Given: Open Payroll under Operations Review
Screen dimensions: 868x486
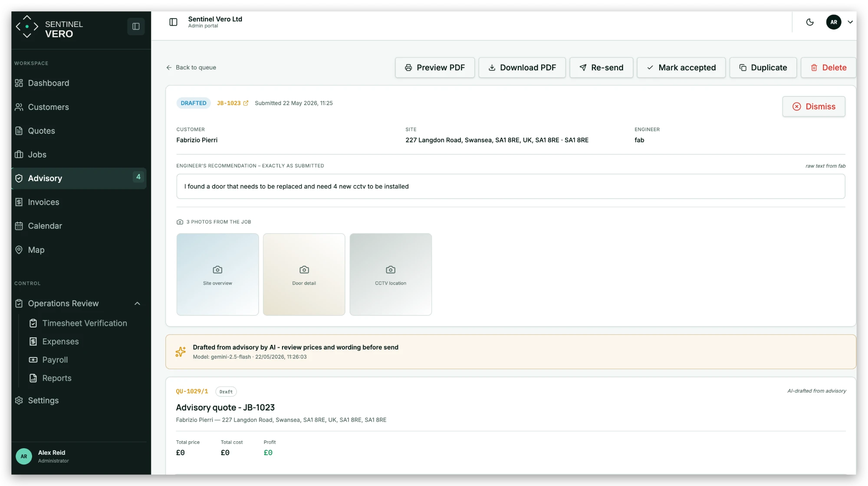Looking at the screenshot, I should (x=49, y=360).
